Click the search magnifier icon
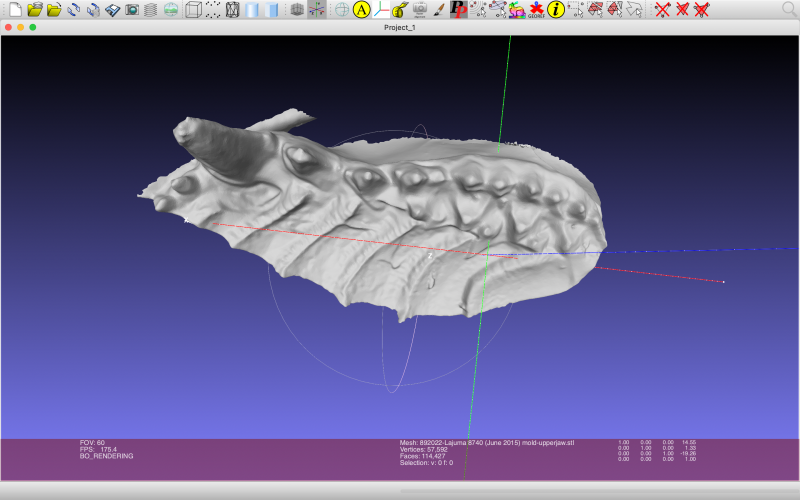Viewport: 800px width, 500px height. (x=789, y=10)
